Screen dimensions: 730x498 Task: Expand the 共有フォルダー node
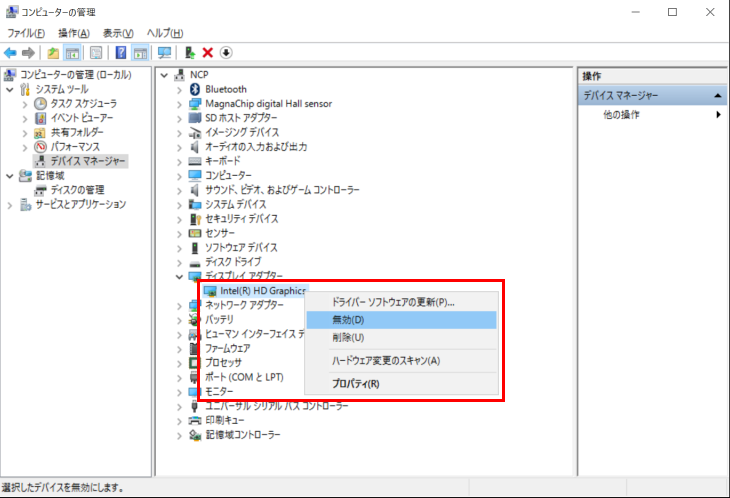point(25,133)
